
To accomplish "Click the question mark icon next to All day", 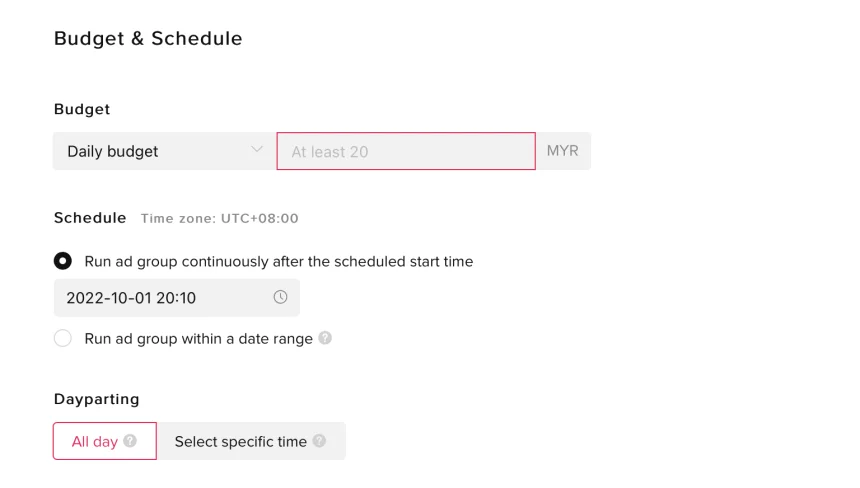I will click(x=131, y=441).
